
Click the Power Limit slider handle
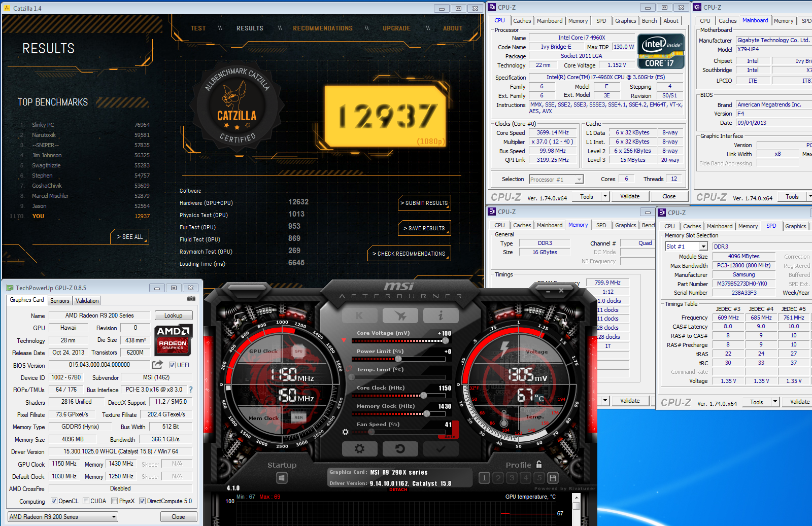(398, 359)
